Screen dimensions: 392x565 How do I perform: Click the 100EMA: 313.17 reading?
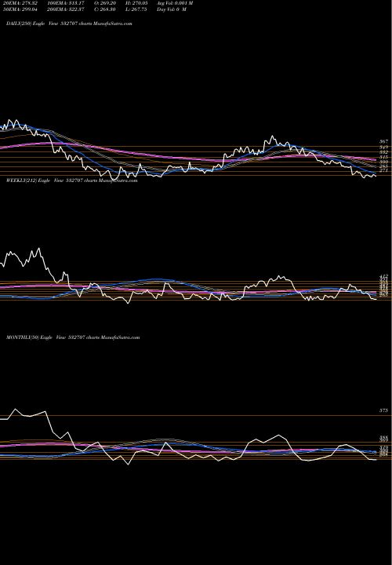pyautogui.click(x=66, y=3)
